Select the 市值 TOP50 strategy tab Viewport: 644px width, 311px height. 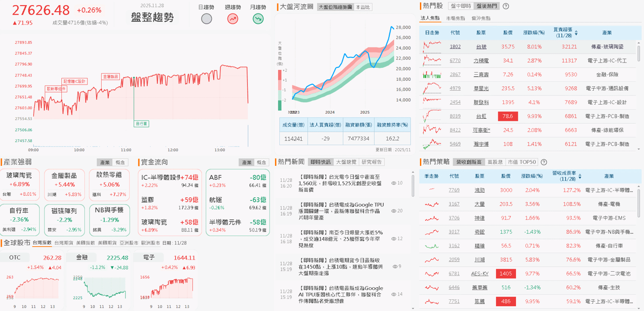(x=522, y=162)
